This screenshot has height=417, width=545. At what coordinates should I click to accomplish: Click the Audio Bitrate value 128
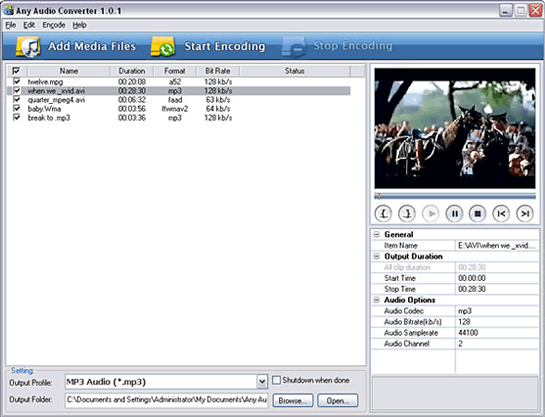tap(464, 322)
